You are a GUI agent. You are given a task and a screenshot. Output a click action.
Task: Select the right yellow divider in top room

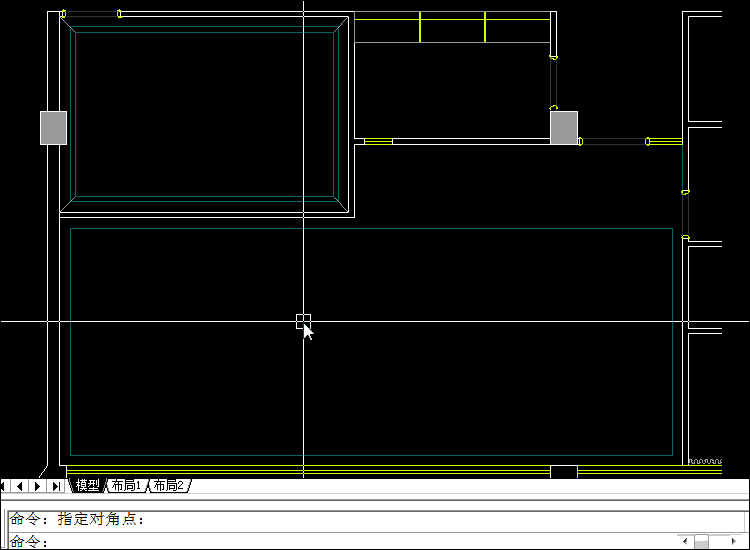[x=485, y=27]
